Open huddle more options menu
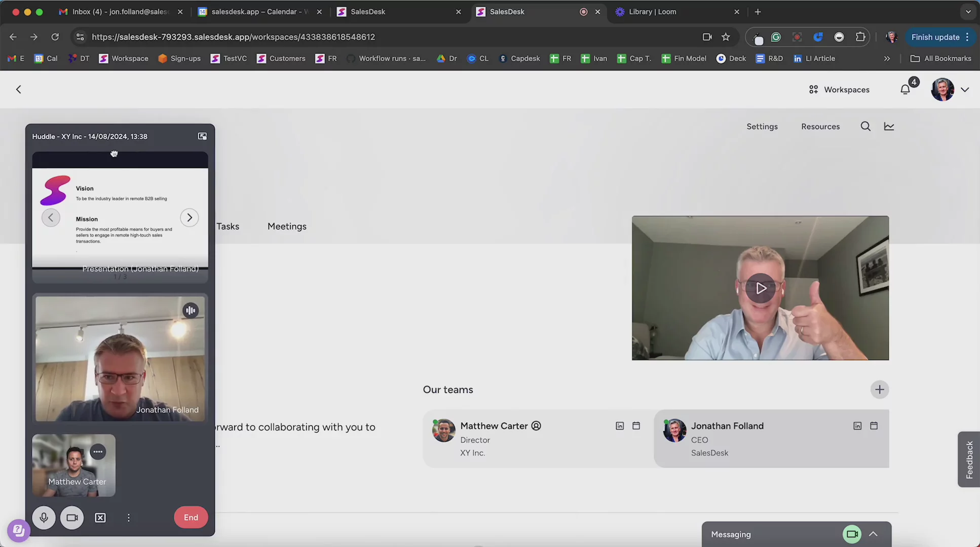This screenshot has height=547, width=980. (x=129, y=518)
